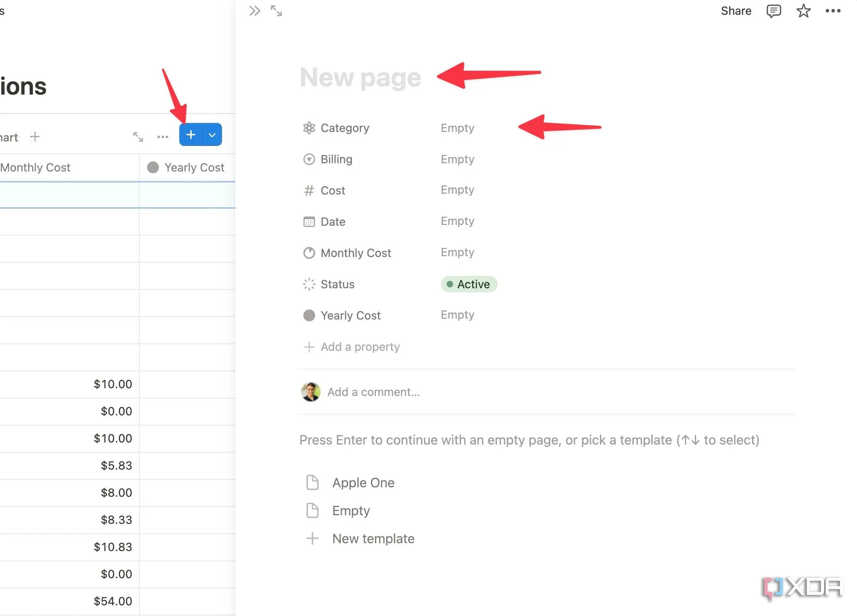This screenshot has height=616, width=857.
Task: Click the Active status tag
Action: [469, 284]
